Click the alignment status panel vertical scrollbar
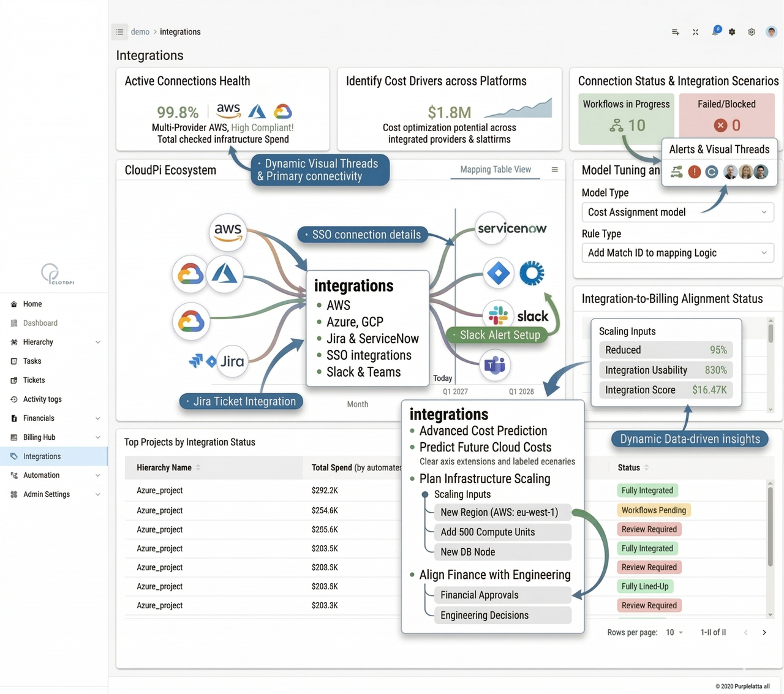 click(x=771, y=364)
